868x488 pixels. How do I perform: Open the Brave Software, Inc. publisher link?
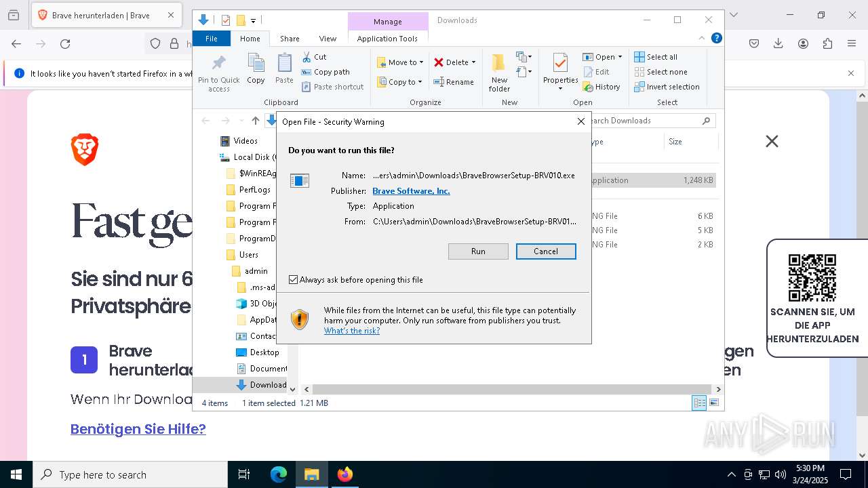[411, 191]
